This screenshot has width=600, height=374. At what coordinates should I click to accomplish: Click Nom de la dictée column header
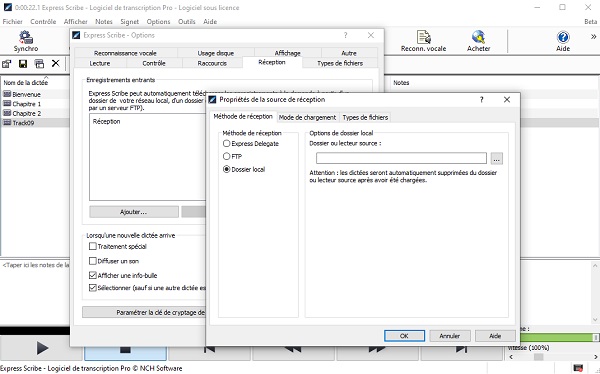click(26, 82)
